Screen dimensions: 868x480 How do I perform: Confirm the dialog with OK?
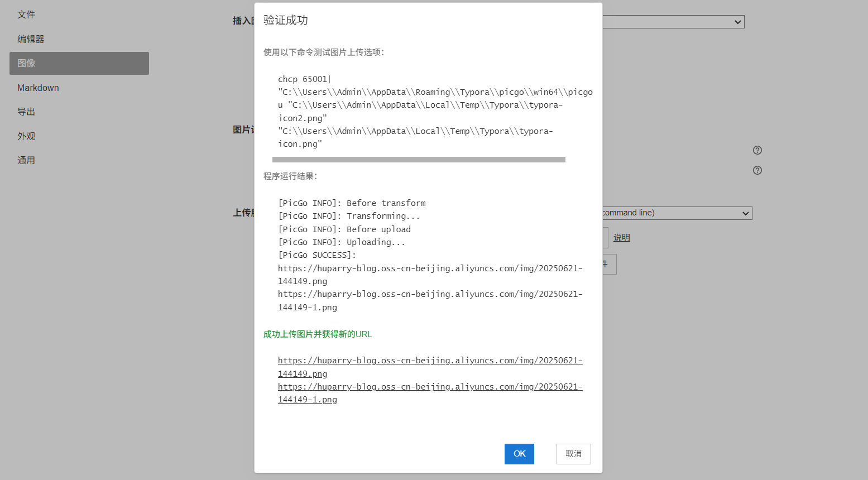(x=519, y=454)
